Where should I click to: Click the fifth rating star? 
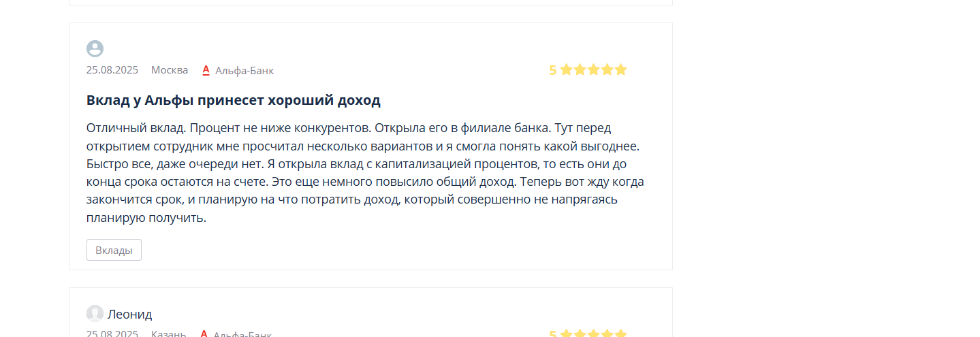pyautogui.click(x=620, y=69)
